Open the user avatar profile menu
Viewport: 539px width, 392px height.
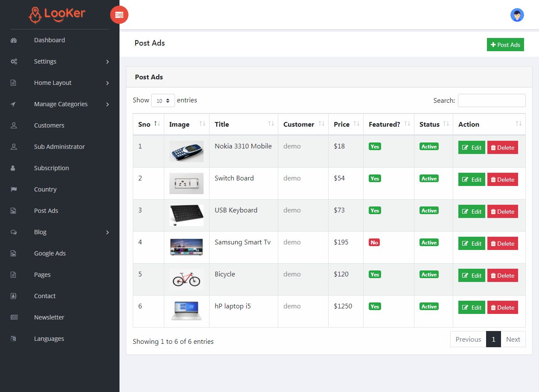(517, 15)
